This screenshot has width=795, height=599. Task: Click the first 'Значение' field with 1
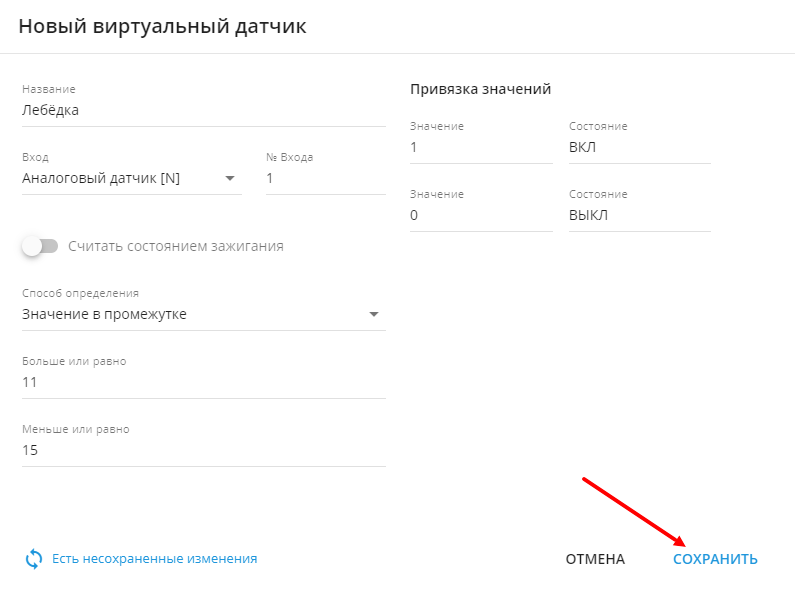coord(480,148)
